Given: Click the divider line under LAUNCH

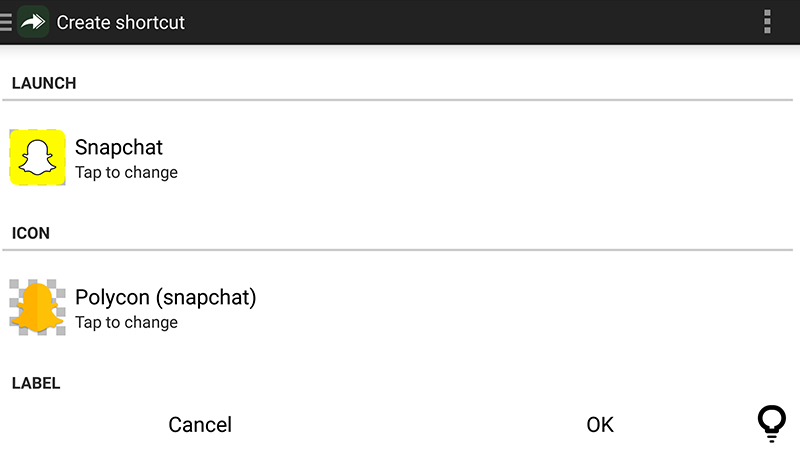Looking at the screenshot, I should click(397, 100).
